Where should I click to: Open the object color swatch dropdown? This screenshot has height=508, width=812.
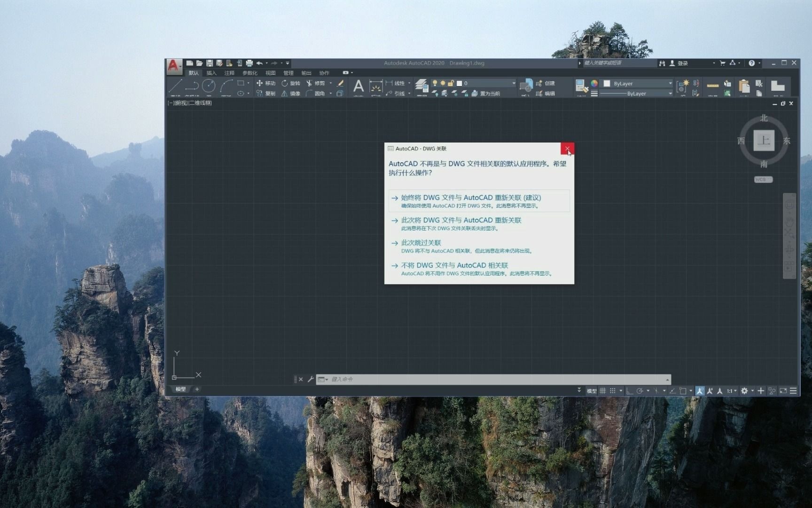click(x=670, y=83)
